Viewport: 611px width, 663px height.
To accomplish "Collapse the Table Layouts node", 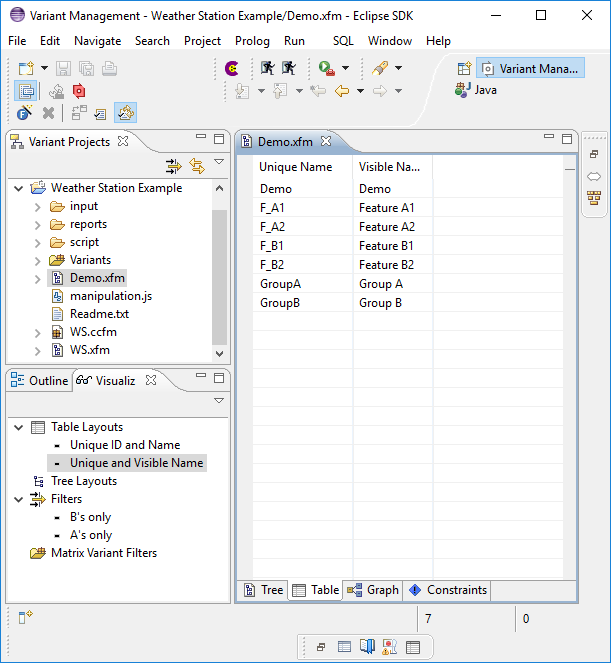I will 19,427.
